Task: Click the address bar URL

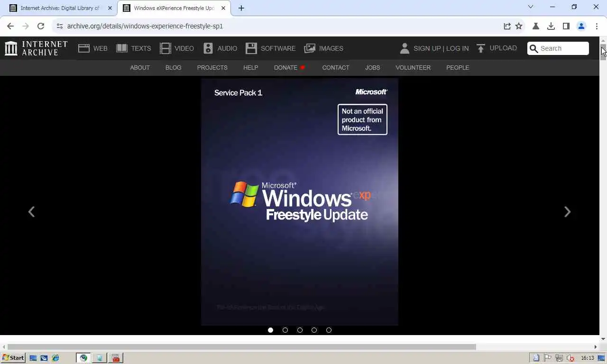Action: click(x=145, y=26)
